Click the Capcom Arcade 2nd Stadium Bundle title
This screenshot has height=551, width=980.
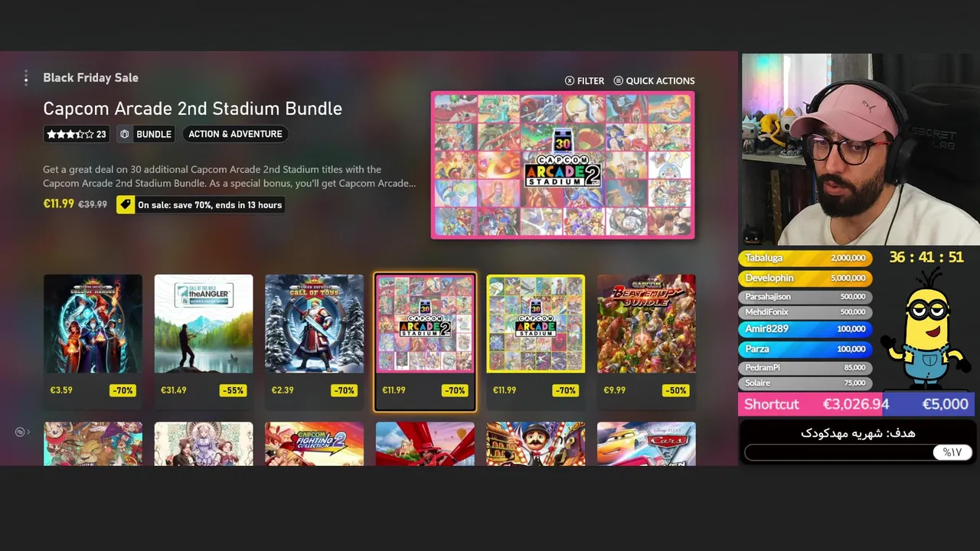(x=192, y=109)
